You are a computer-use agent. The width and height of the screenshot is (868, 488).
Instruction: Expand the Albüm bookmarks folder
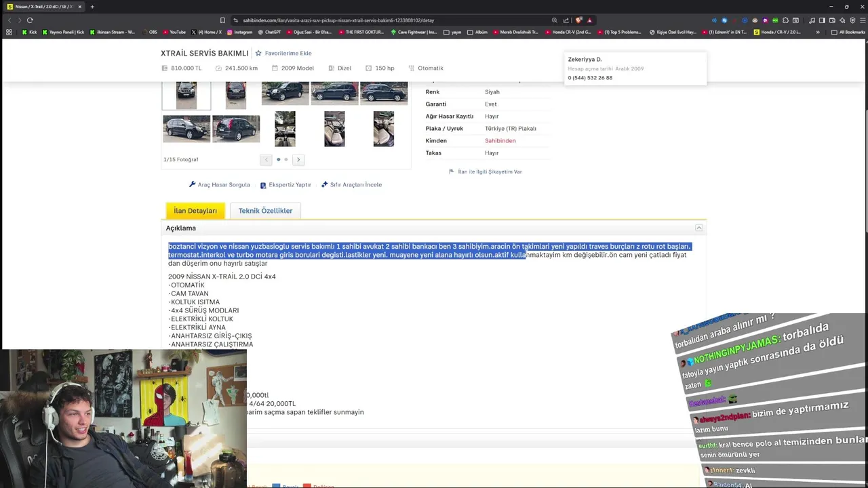pyautogui.click(x=477, y=32)
